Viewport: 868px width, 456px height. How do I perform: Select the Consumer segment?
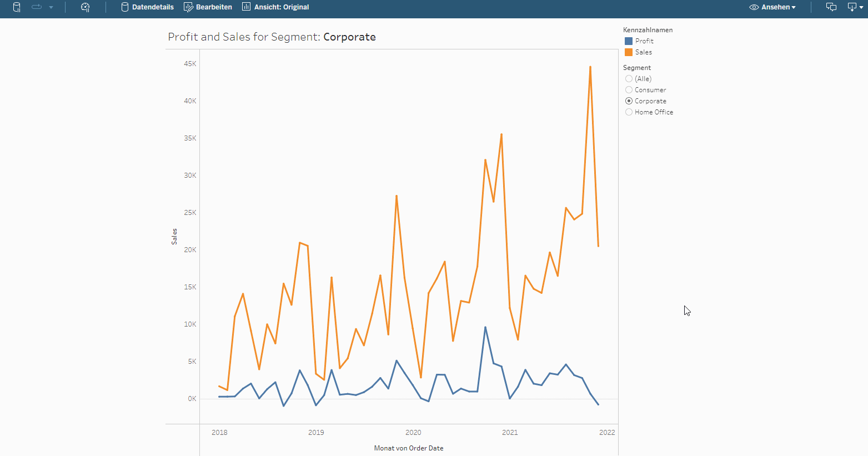point(629,89)
